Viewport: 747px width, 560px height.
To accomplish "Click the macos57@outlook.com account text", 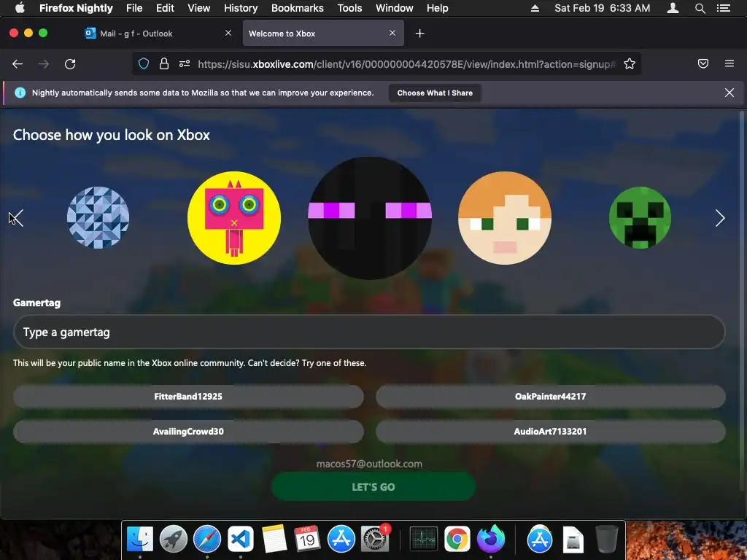I will (x=369, y=464).
